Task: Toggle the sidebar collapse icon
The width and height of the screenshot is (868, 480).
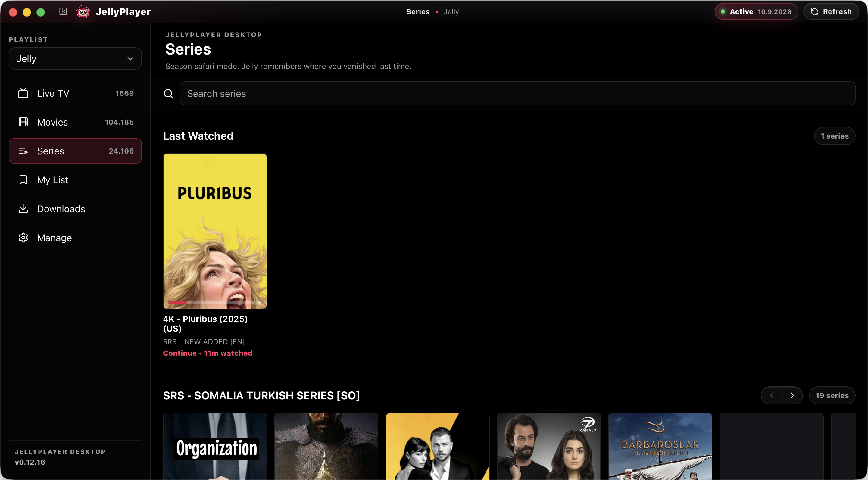Action: (x=63, y=12)
